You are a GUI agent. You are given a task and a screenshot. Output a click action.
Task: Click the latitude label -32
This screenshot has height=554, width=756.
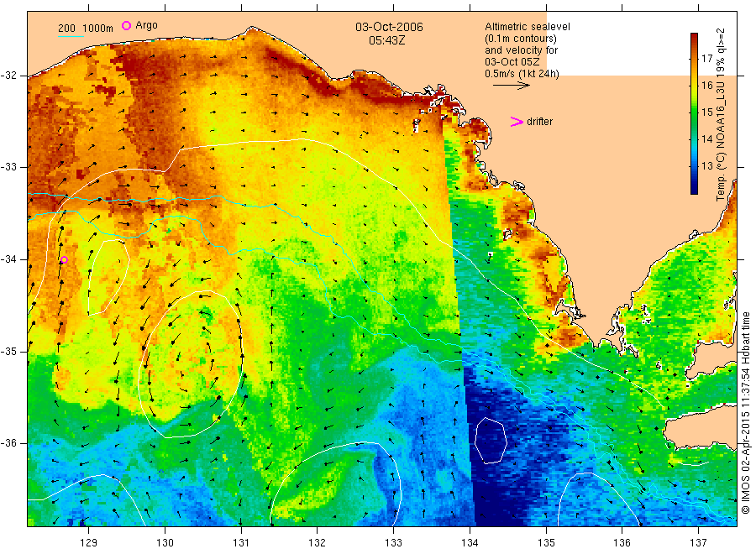click(9, 76)
